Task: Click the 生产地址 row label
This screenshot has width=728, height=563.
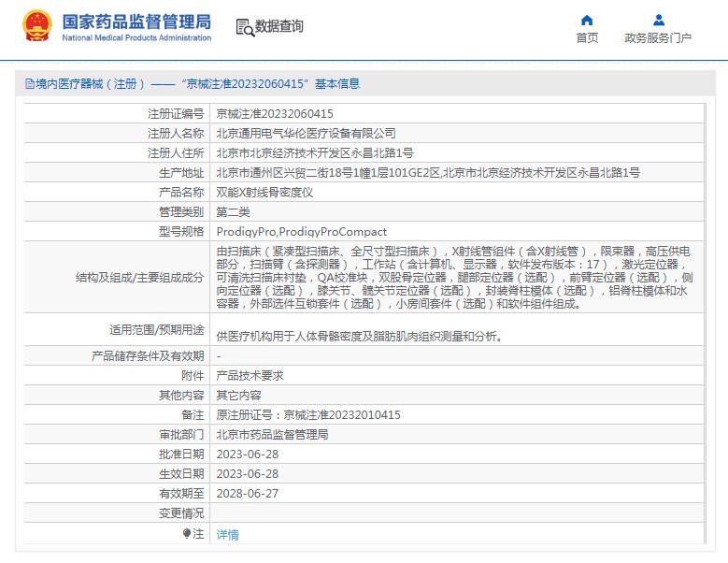Action: pos(181,173)
